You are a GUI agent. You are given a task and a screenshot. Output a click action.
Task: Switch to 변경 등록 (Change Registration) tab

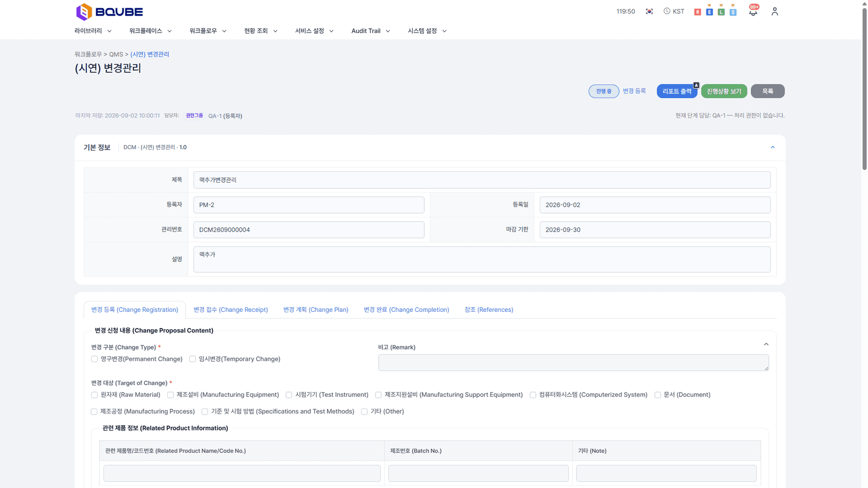coord(135,310)
